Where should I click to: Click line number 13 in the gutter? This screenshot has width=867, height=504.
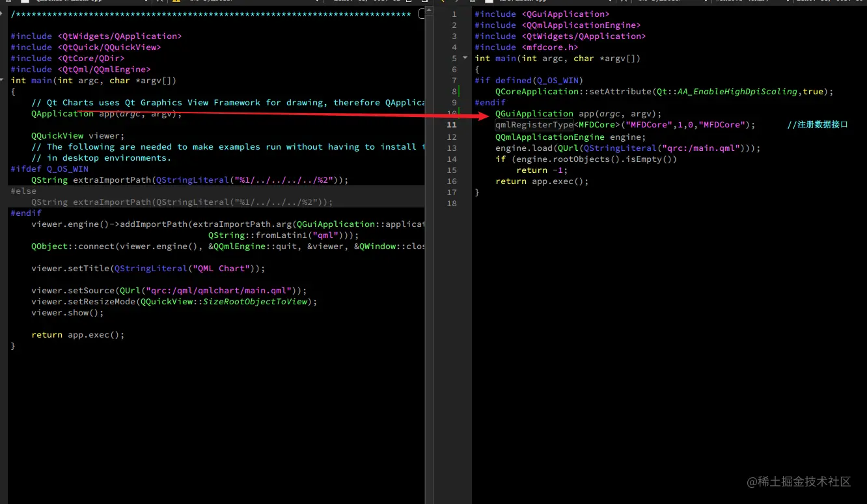click(452, 148)
